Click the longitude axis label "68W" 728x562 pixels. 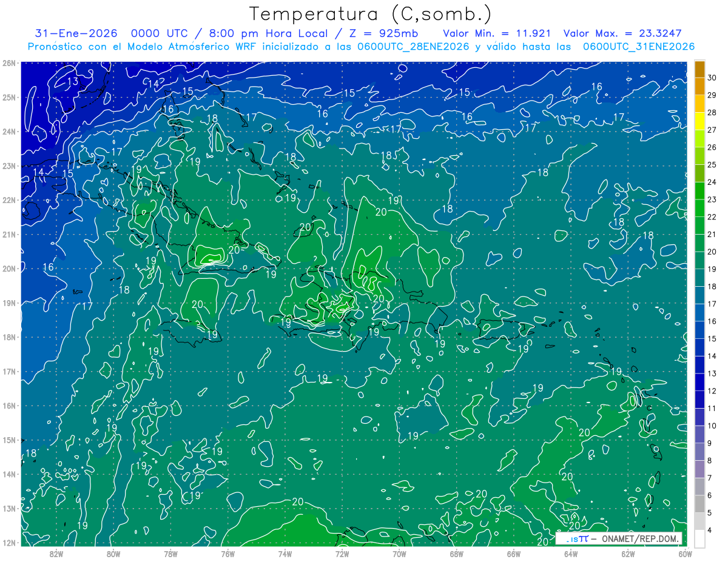(x=457, y=553)
